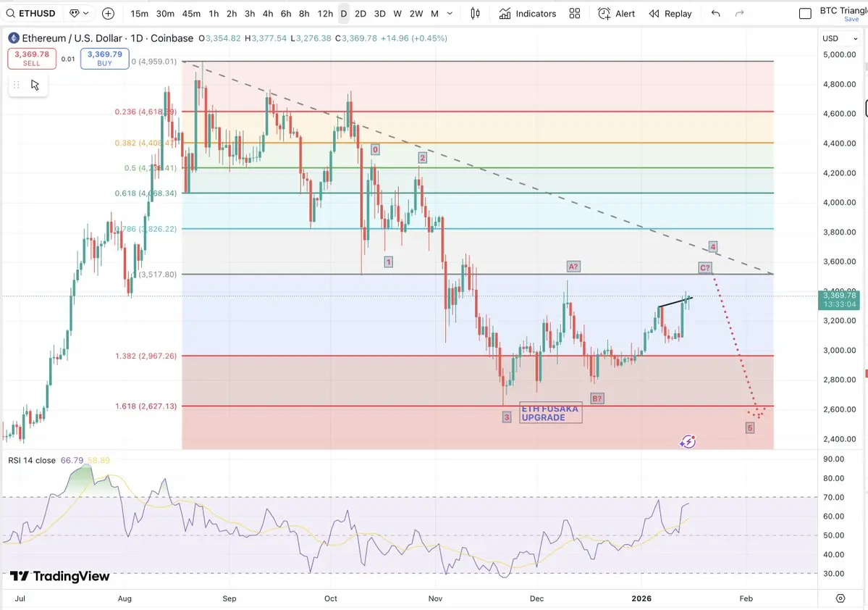Select the 12h interval
Screen dimensions: 868x610
click(325, 13)
